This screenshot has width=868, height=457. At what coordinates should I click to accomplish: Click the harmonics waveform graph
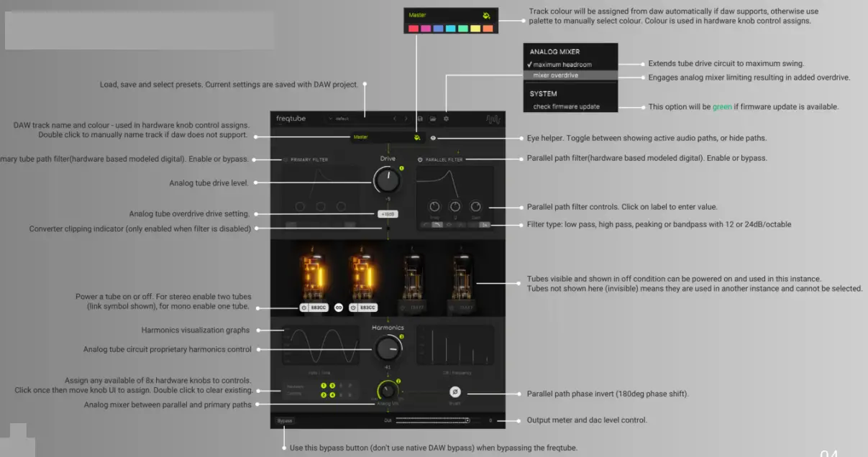[321, 345]
